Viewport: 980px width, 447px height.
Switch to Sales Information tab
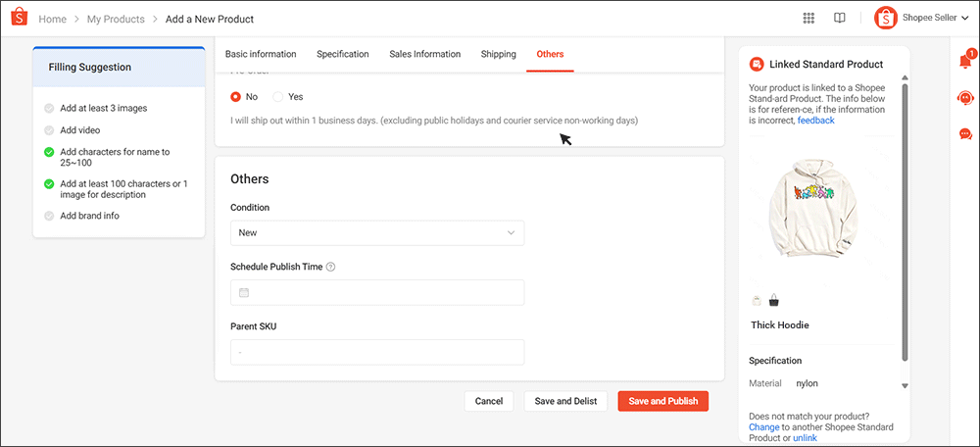pos(425,54)
